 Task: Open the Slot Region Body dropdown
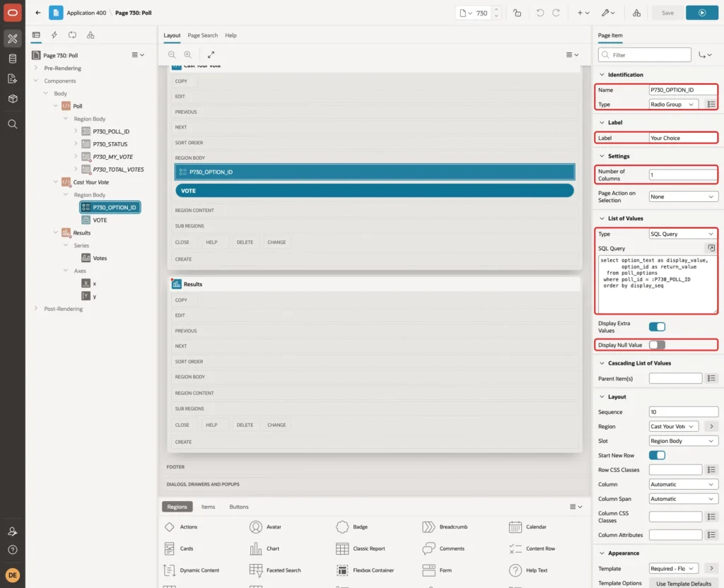684,441
